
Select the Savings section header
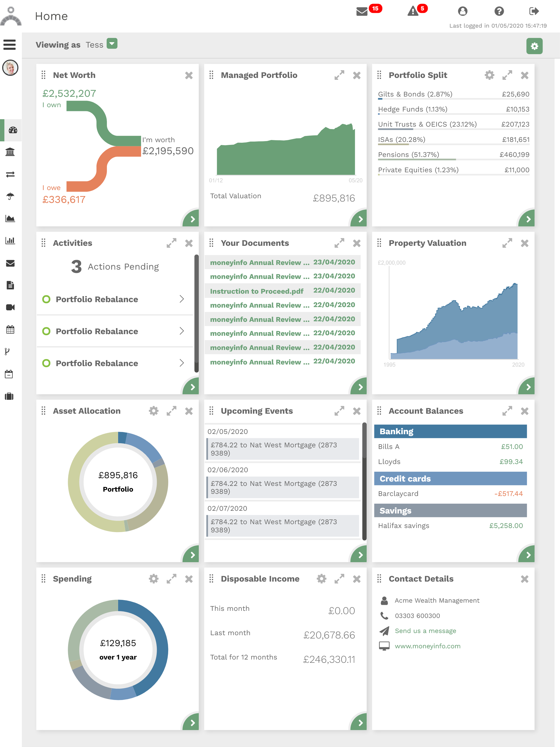pos(450,510)
